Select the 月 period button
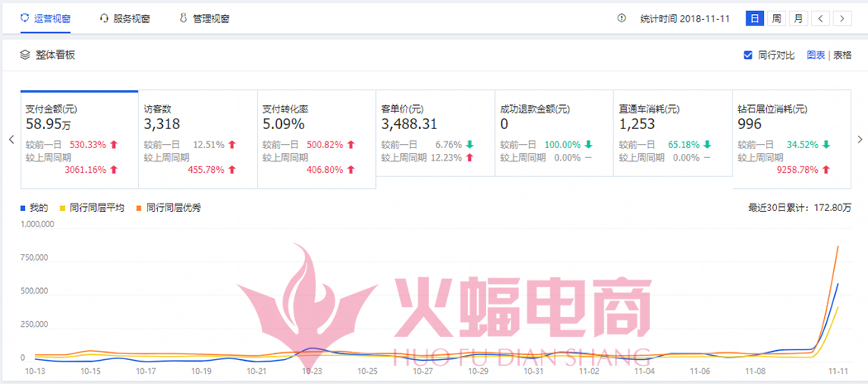Screen dimensions: 868x384 [798, 18]
